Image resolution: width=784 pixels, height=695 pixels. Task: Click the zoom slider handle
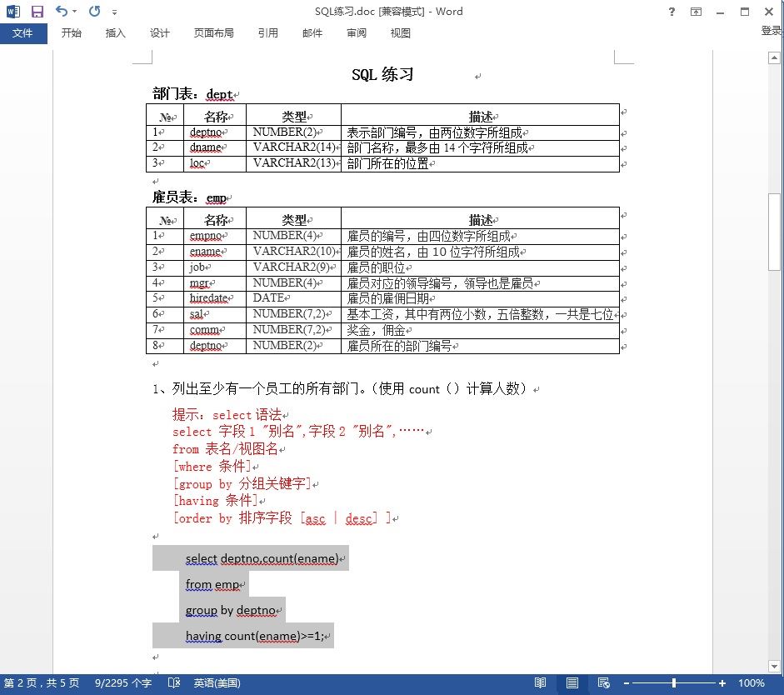(674, 683)
